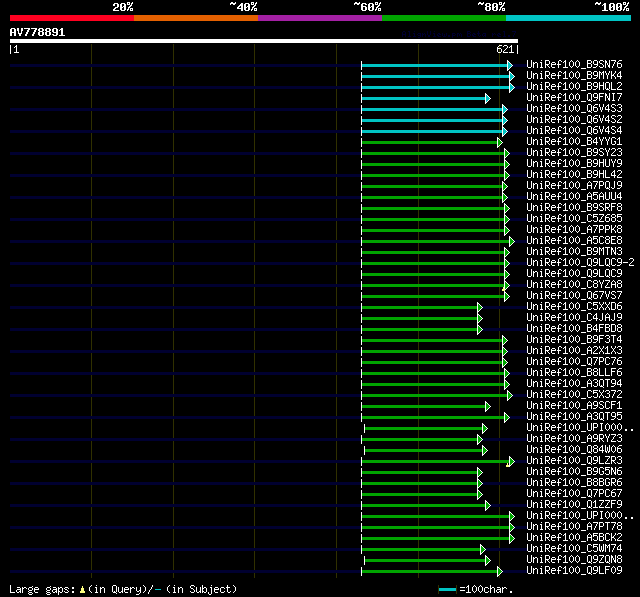Screen dimensions: 640x597
Task: Select the UniRef100_B9HUY9 label
Action: pos(574,164)
